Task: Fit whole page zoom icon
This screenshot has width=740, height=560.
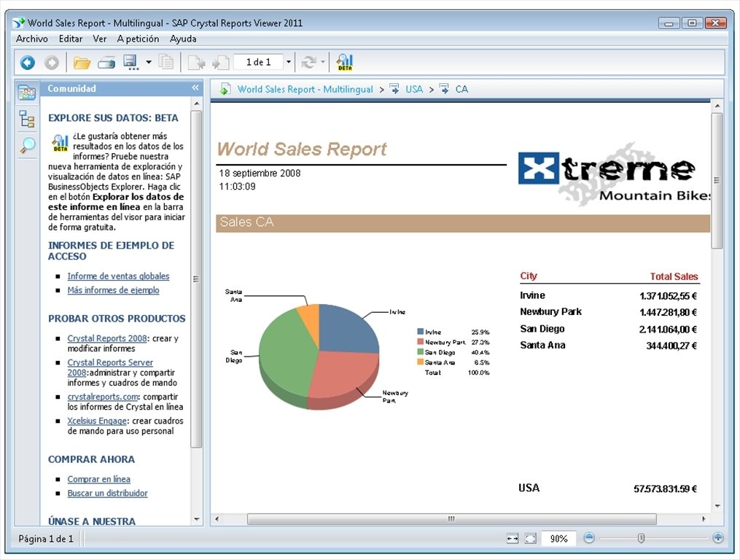Action: click(531, 538)
